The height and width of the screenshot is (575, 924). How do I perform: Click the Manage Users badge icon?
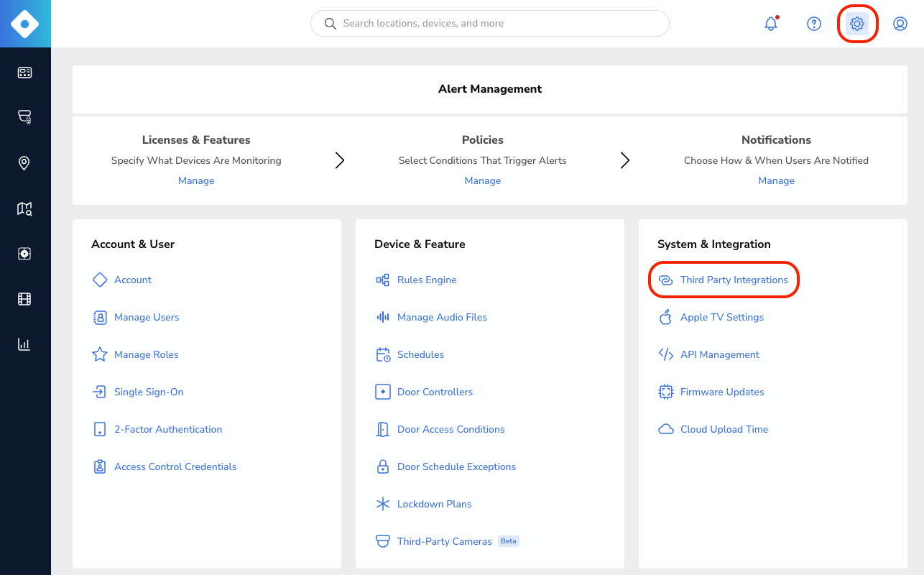[x=100, y=317]
